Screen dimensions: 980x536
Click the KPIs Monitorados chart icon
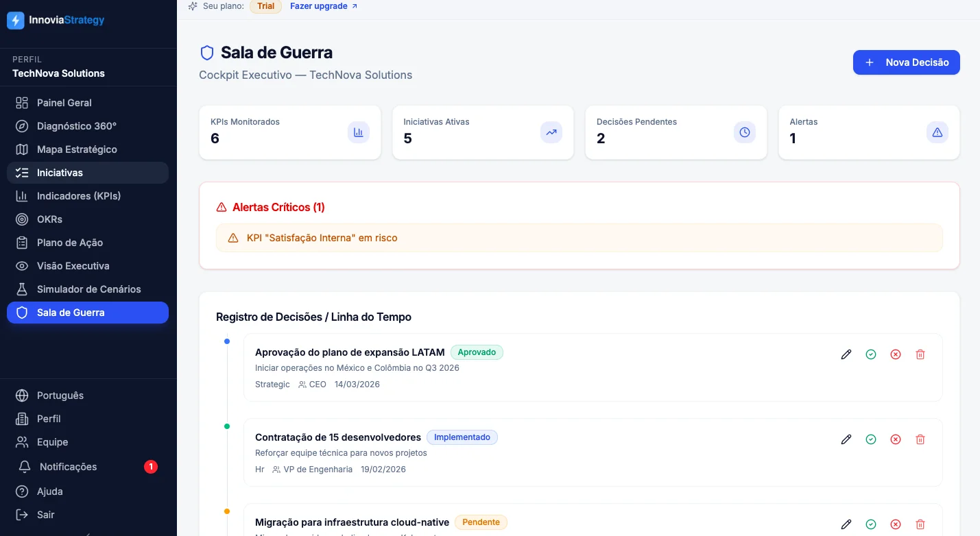358,132
